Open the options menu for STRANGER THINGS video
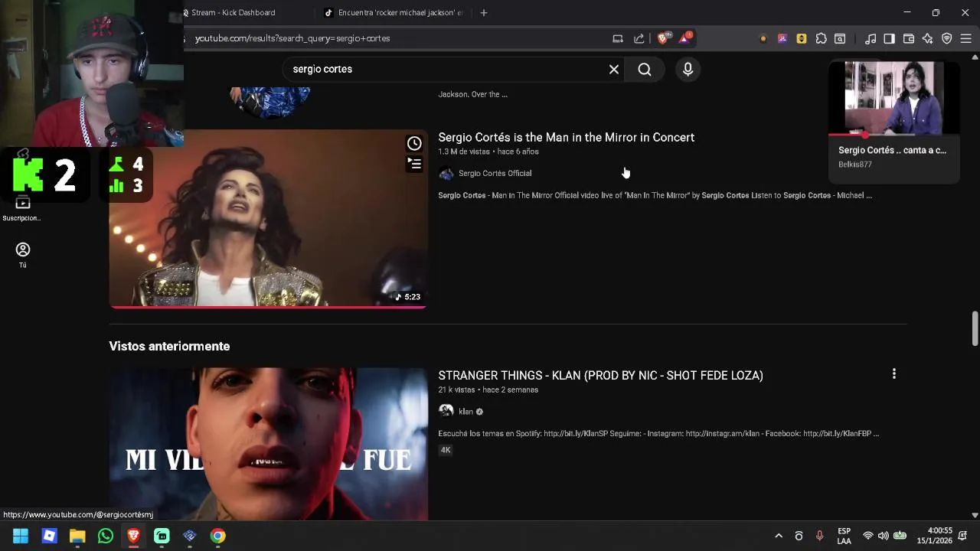This screenshot has height=551, width=980. [893, 374]
